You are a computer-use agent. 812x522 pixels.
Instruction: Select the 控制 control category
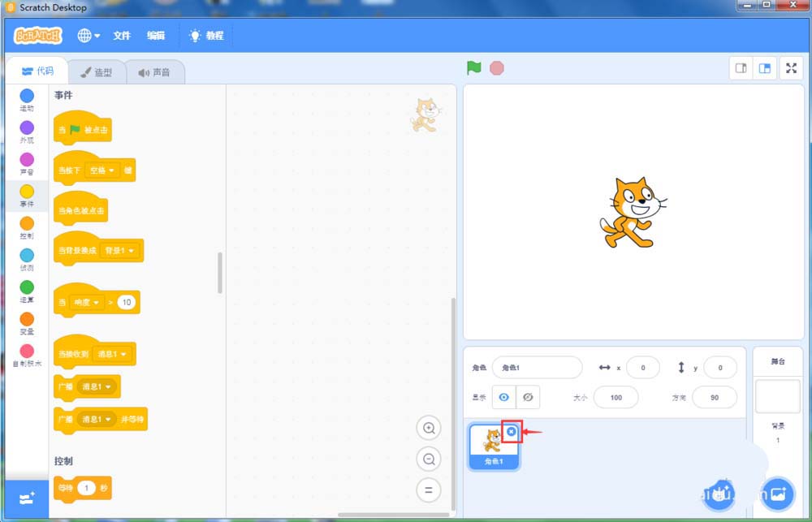[x=27, y=228]
